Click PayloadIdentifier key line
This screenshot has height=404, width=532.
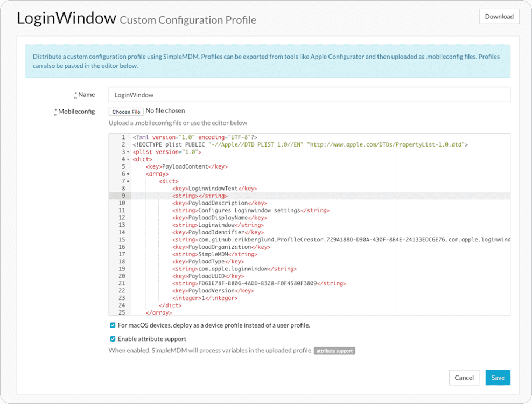coord(218,232)
